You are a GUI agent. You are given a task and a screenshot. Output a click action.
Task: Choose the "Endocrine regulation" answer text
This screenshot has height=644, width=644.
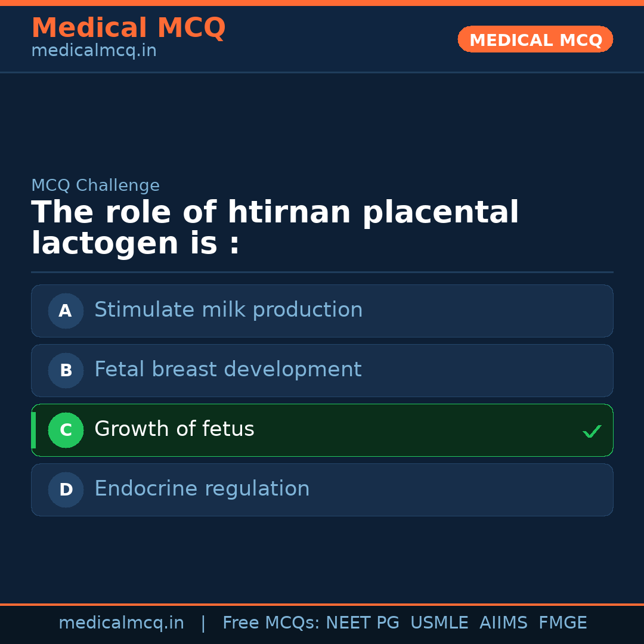202,489
